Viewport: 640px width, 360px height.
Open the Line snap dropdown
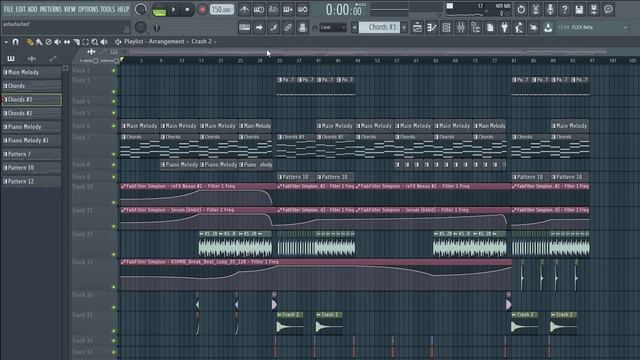[x=333, y=27]
